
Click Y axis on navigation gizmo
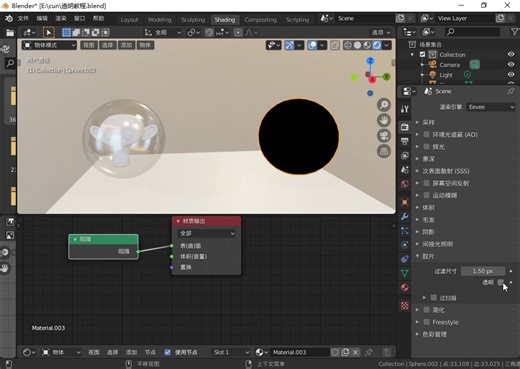[x=386, y=77]
